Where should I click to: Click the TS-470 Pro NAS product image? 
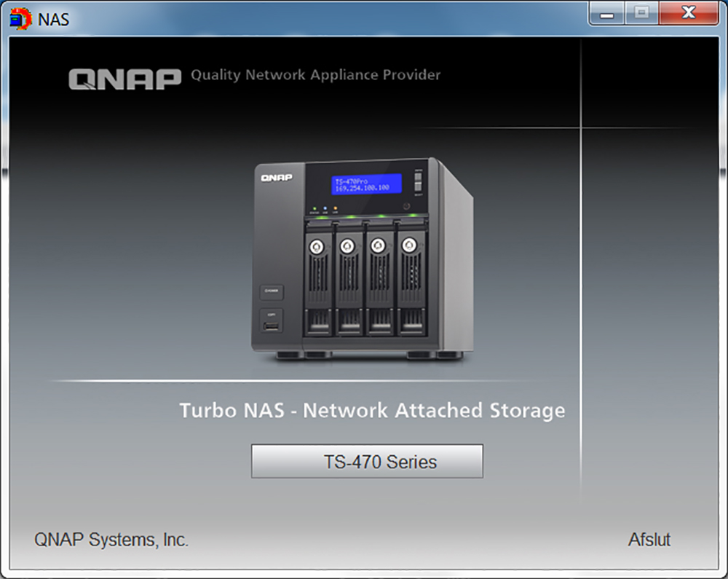[363, 260]
